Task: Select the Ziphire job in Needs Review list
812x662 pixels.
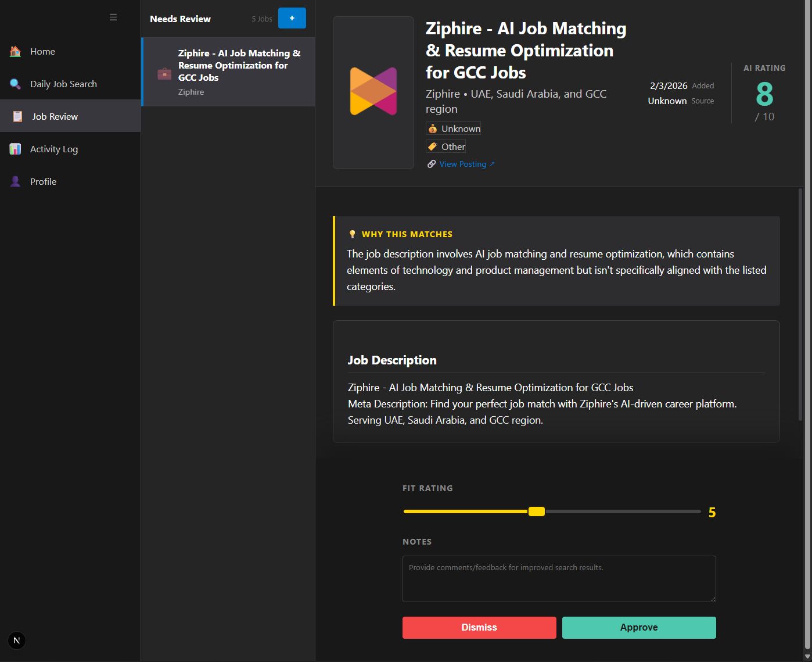Action: 239,71
